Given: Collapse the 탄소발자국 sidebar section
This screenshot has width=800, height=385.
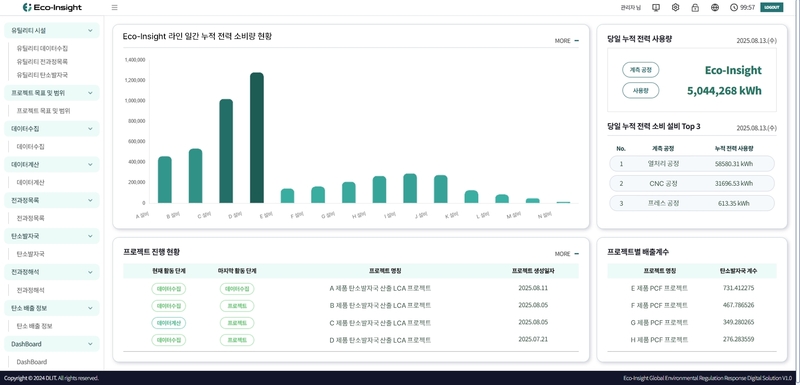Looking at the screenshot, I should (x=90, y=236).
